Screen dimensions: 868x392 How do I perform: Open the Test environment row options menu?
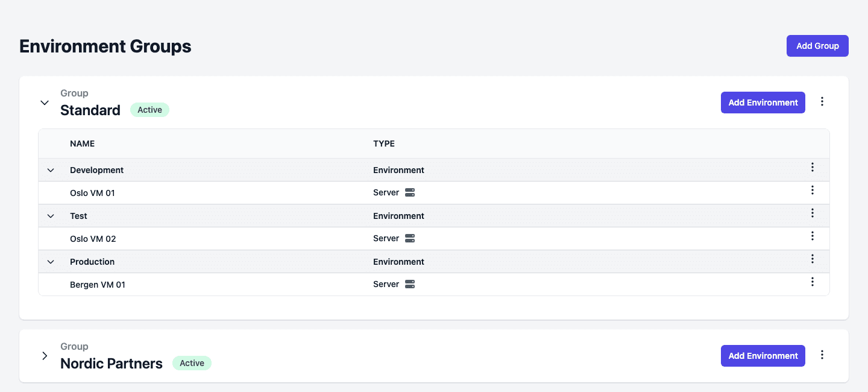coord(813,213)
